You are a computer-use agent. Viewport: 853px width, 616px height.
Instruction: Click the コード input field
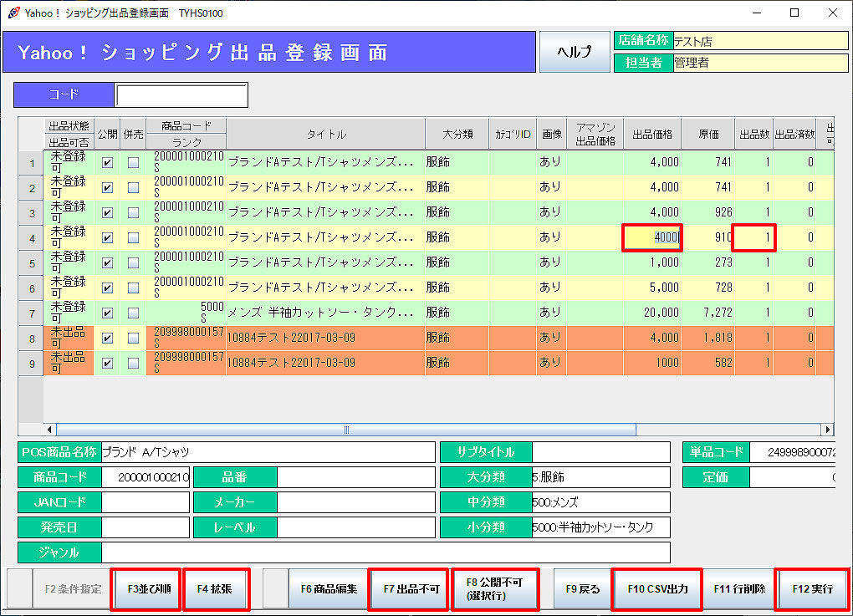coord(181,95)
